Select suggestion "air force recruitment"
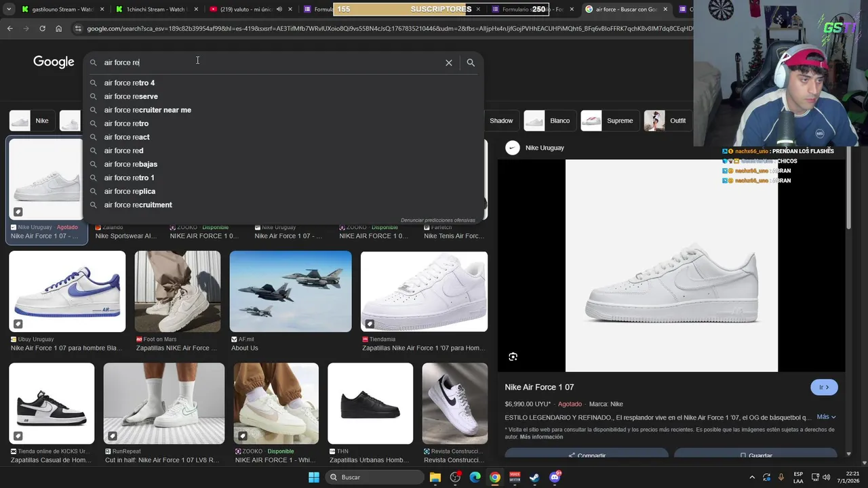The image size is (868, 488). click(x=283, y=205)
